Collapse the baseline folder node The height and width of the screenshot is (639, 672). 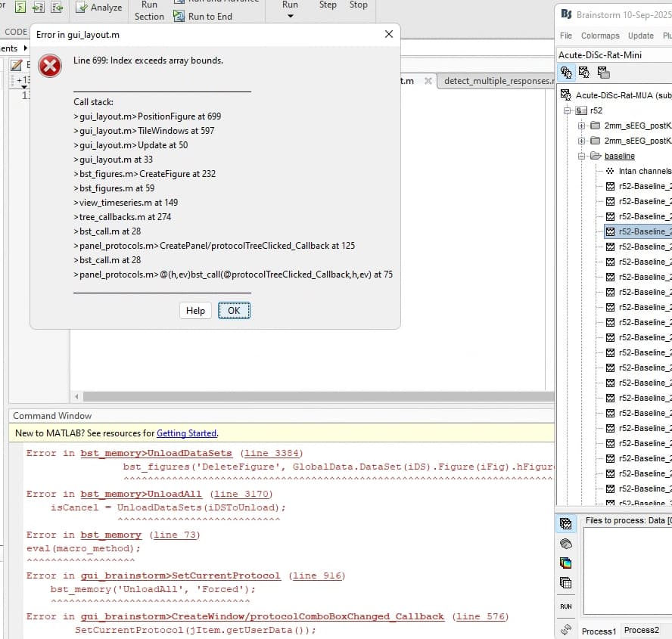pos(582,156)
